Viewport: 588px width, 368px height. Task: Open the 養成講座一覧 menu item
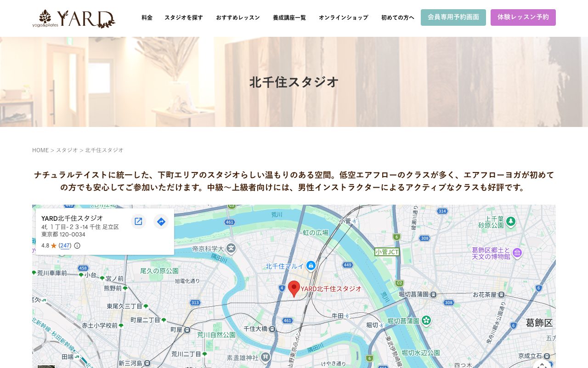289,17
